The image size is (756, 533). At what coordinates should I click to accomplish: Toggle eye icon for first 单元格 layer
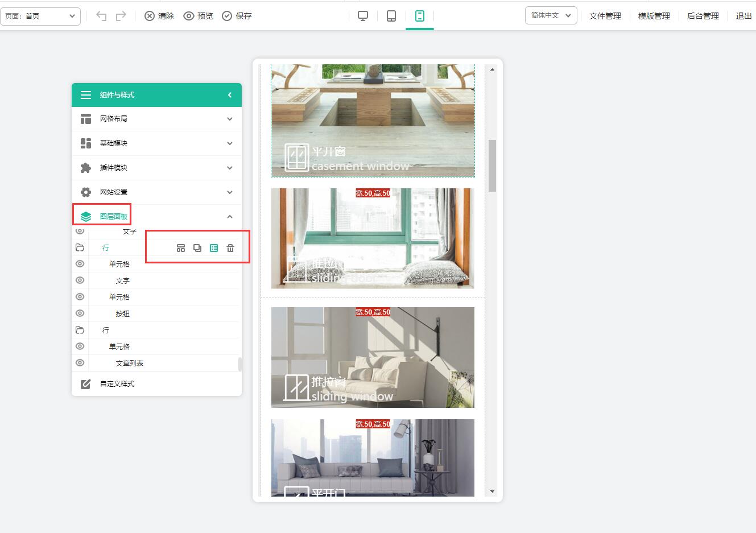(80, 264)
